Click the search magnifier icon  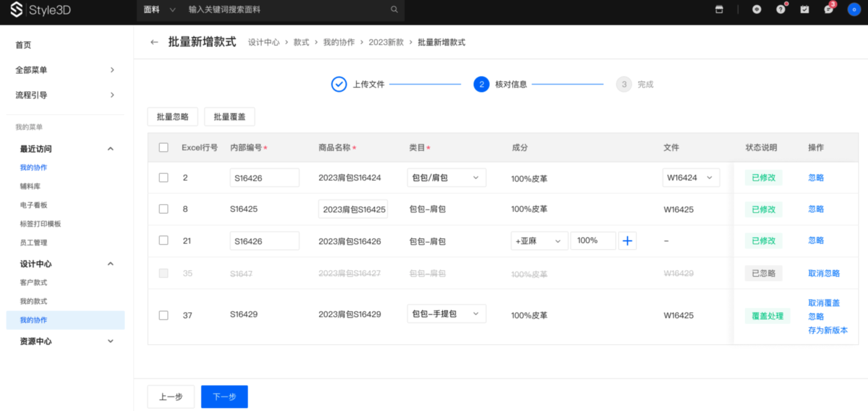click(394, 10)
